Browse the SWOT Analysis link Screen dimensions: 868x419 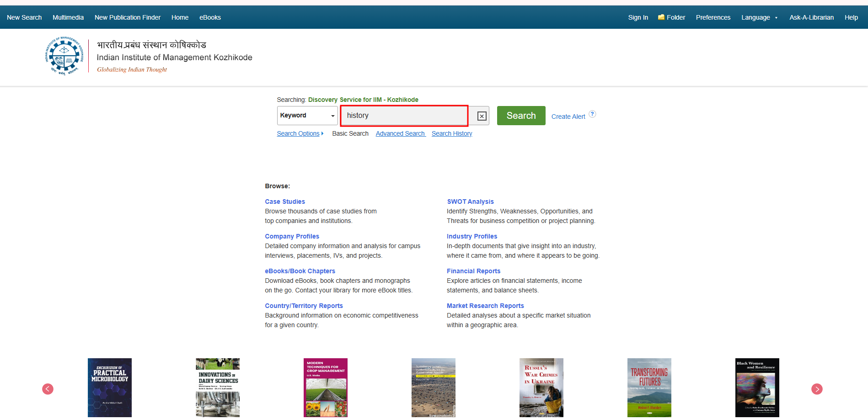pos(470,202)
